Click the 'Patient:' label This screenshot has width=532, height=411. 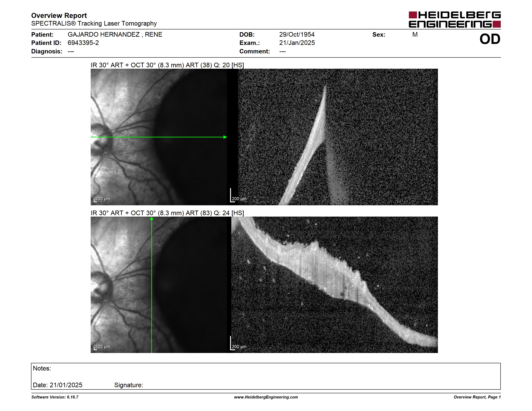[x=42, y=35]
